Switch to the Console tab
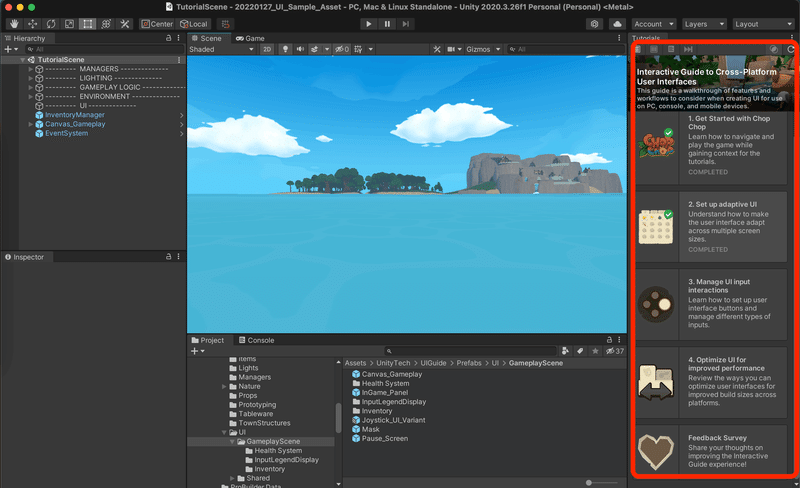800x488 pixels. coord(257,340)
